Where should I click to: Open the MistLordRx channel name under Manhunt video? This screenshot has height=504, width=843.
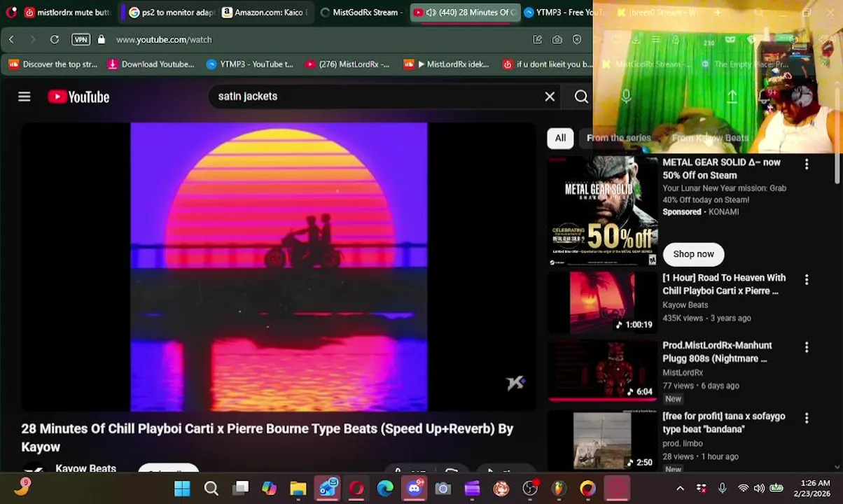[683, 372]
